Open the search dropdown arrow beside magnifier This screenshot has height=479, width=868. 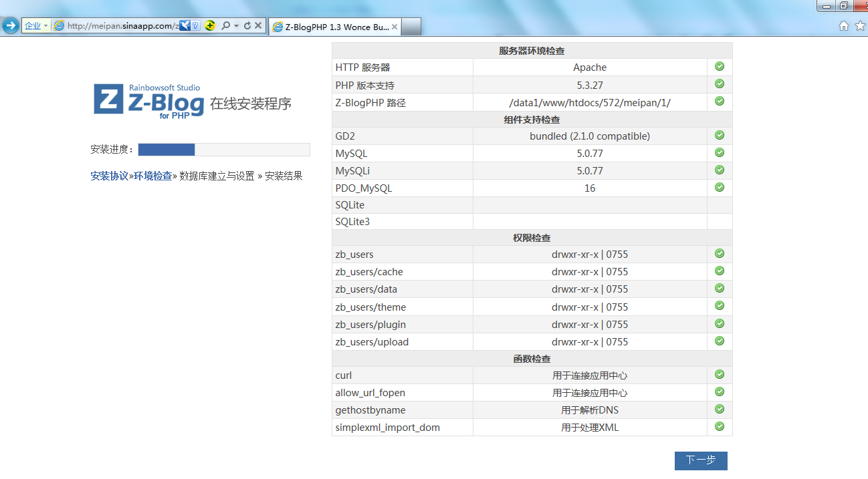pos(235,26)
